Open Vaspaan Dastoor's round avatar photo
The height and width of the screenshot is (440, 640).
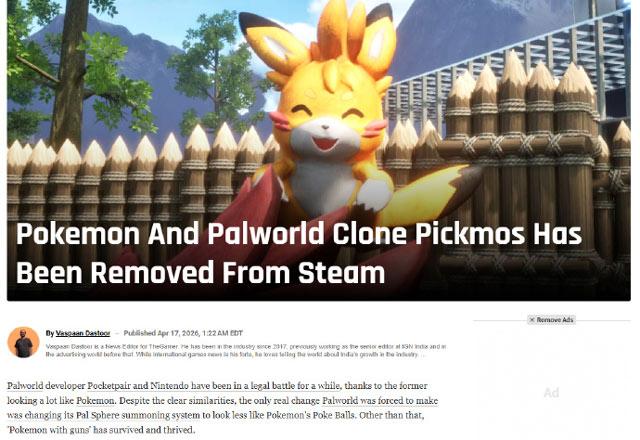pyautogui.click(x=23, y=342)
